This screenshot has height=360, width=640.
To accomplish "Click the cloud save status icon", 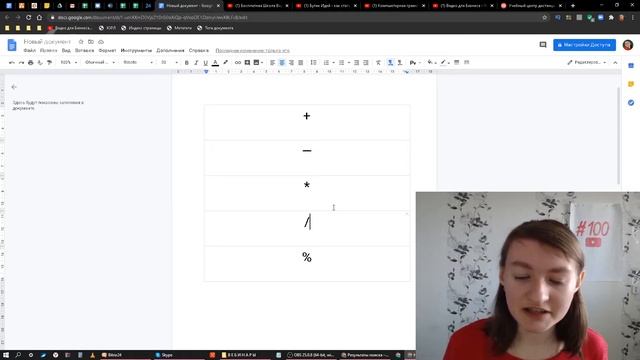I will point(101,42).
